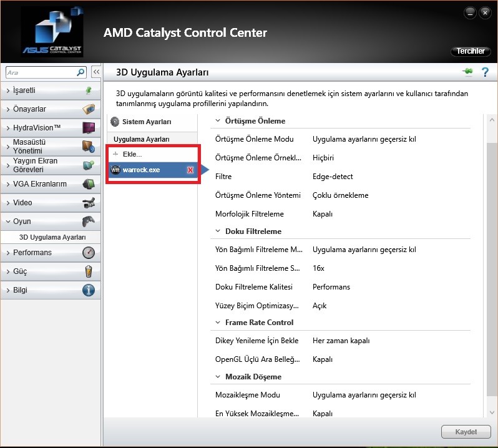
Task: Remove warrock.exe with red X
Action: 190,170
